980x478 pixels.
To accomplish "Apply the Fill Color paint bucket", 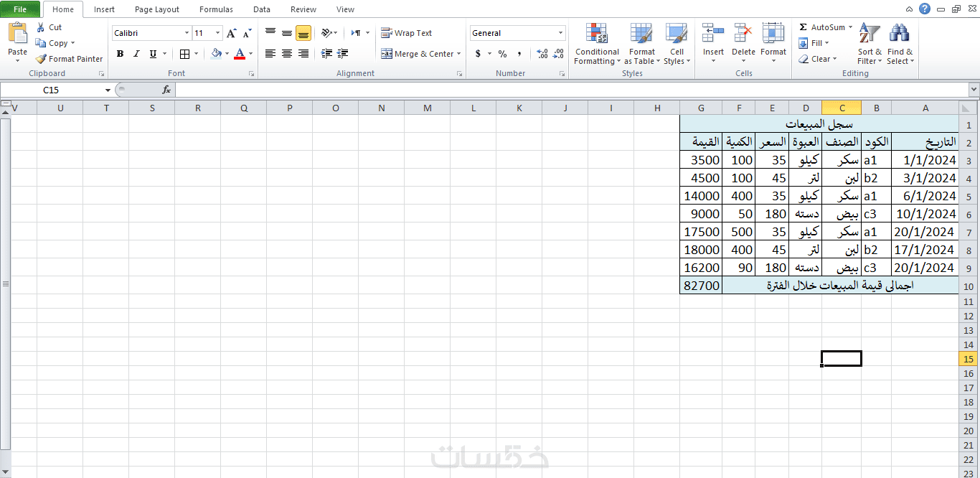I will [216, 54].
